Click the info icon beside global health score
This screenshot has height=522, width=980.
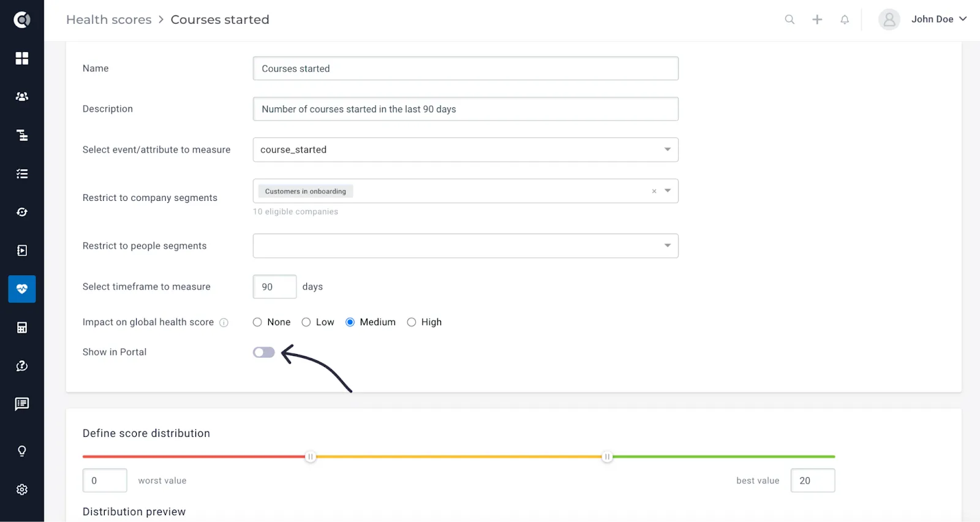point(224,323)
